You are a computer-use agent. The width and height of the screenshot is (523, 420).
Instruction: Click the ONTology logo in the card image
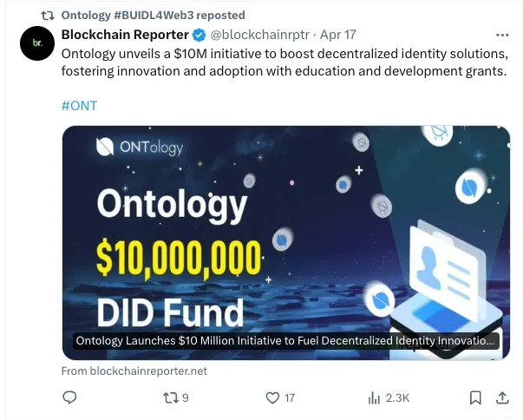140,147
